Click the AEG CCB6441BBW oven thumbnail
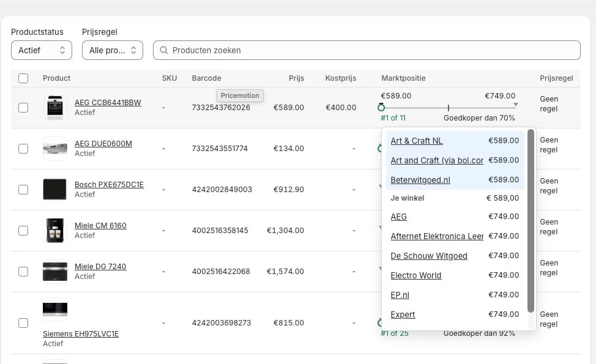This screenshot has width=596, height=364. click(54, 108)
